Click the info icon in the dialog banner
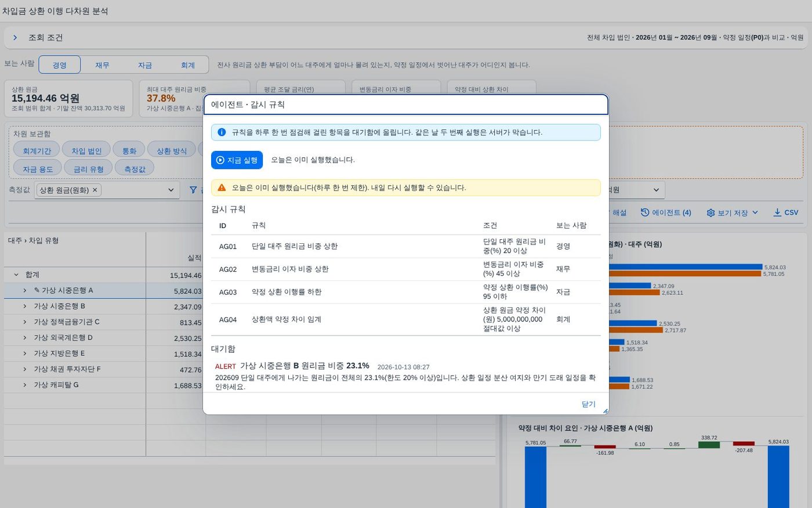Viewport: 812px width, 508px height. coord(222,132)
